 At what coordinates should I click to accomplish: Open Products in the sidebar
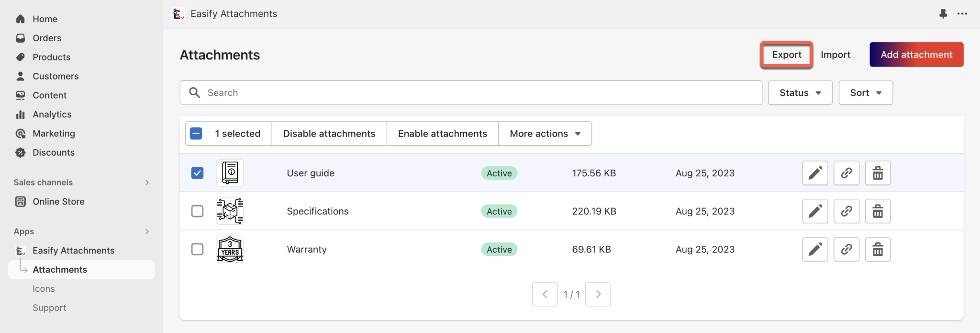pyautogui.click(x=51, y=57)
